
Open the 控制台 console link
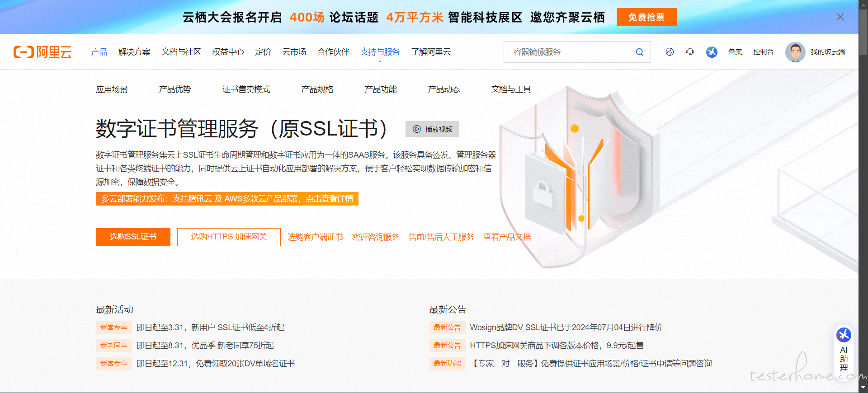click(763, 52)
